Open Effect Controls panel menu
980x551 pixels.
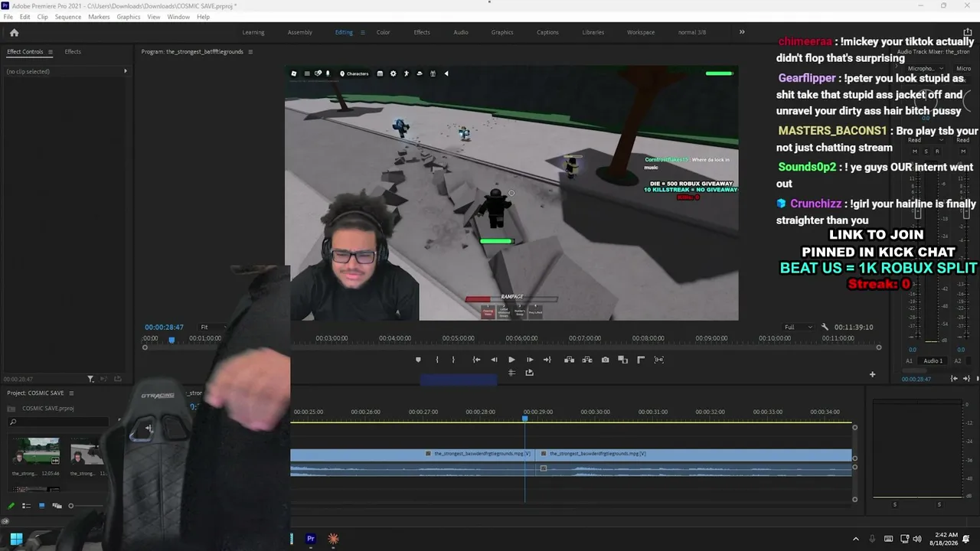pyautogui.click(x=51, y=52)
